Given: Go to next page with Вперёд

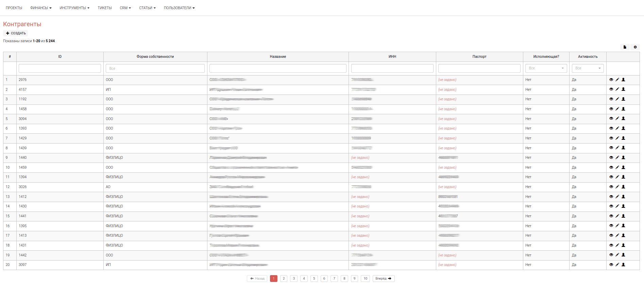Looking at the screenshot, I should (x=383, y=279).
